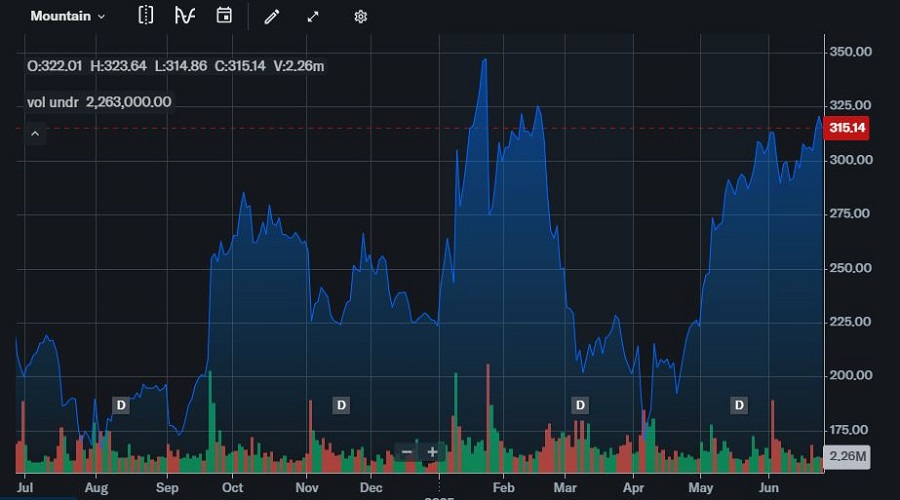
Task: Expand chart to full screen
Action: pos(313,17)
